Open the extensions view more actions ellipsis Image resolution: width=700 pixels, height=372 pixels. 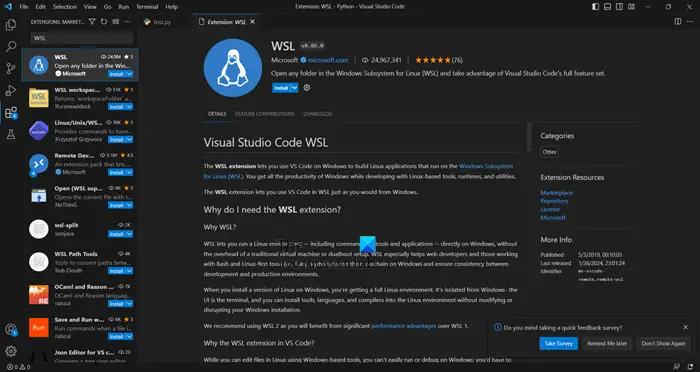[x=128, y=21]
